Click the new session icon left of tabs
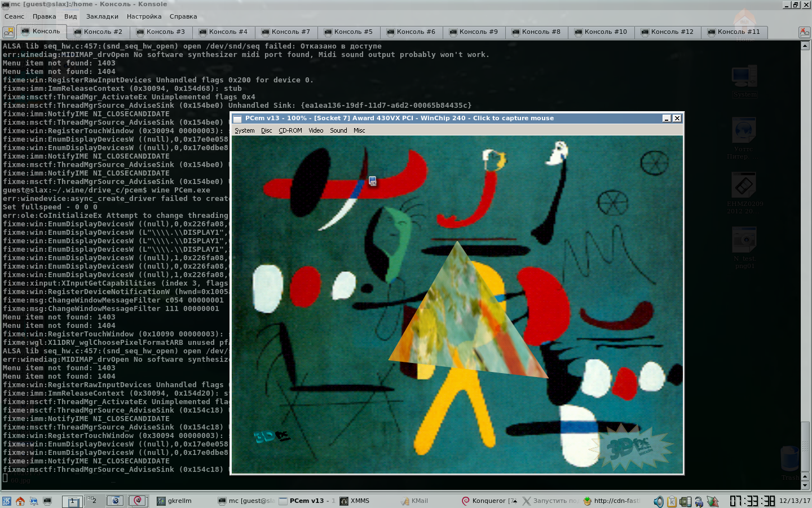The width and height of the screenshot is (812, 508). pyautogui.click(x=8, y=32)
